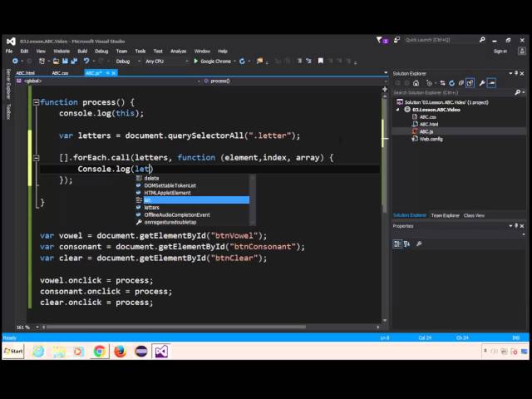Click the Open File folder icon
This screenshot has width=532, height=399.
[x=56, y=61]
